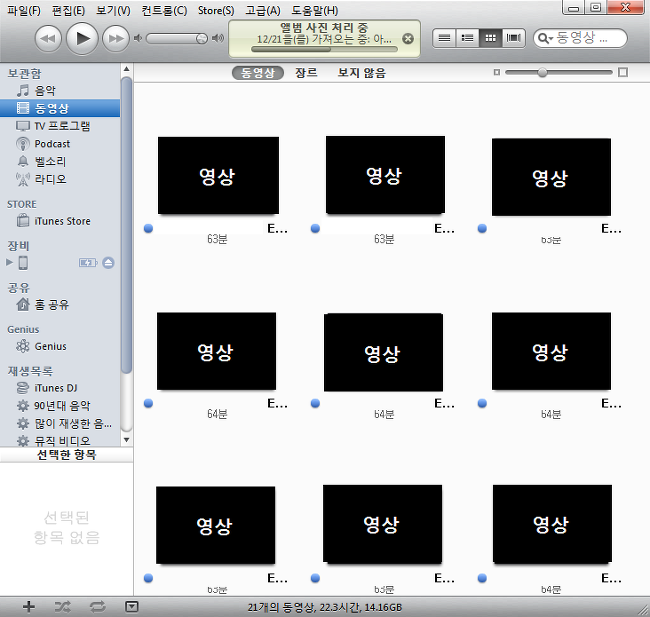Click the sidebar scroll down arrow

coord(126,440)
